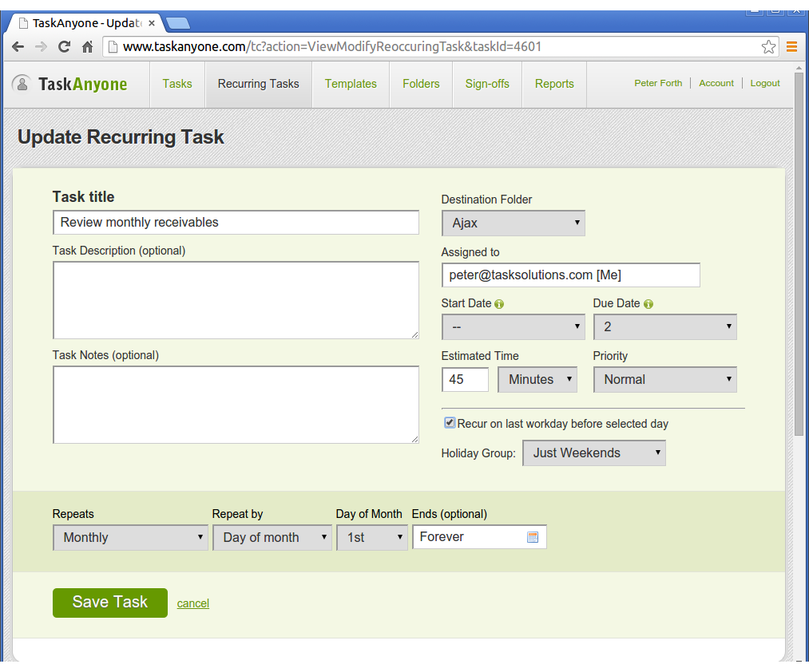Screen dimensions: 809x672
Task: Open the calendar picker in Ends field
Action: [x=533, y=537]
